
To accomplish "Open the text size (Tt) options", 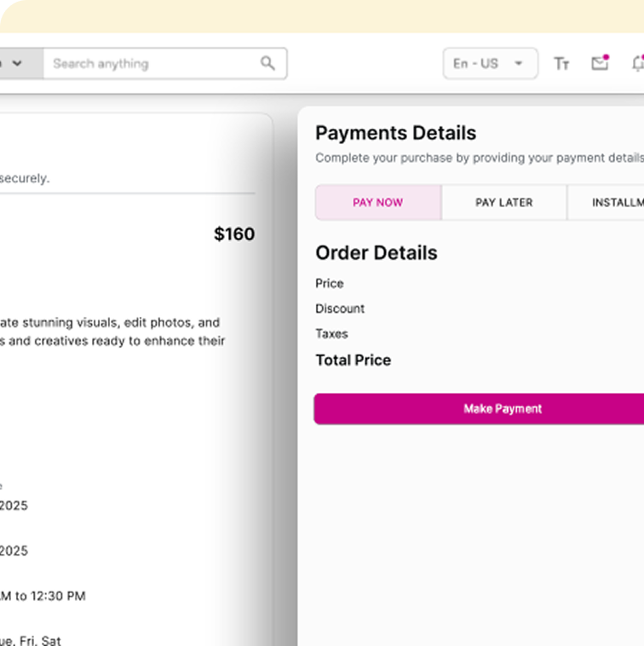I will 561,64.
